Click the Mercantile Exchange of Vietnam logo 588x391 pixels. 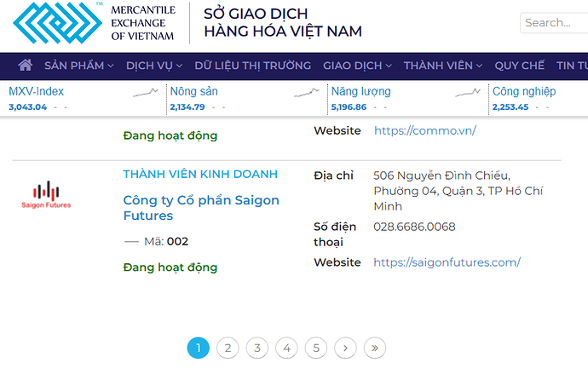pos(94,22)
